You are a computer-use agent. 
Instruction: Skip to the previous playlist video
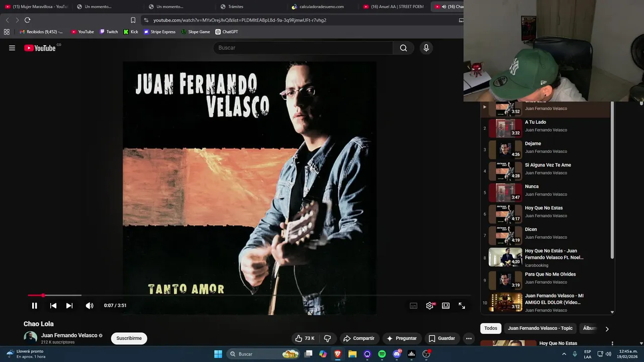tap(53, 306)
